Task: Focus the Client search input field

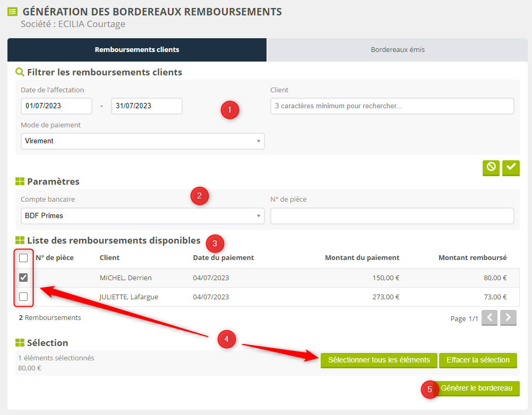Action: 392,106
